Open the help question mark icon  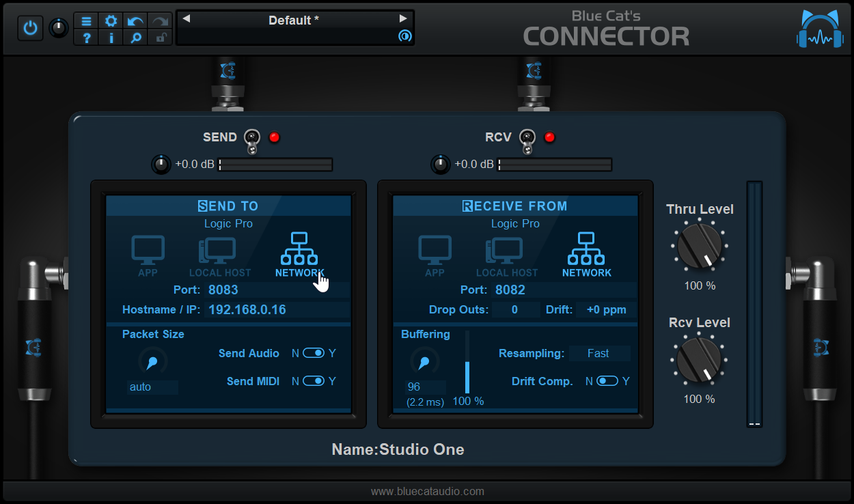click(x=86, y=38)
